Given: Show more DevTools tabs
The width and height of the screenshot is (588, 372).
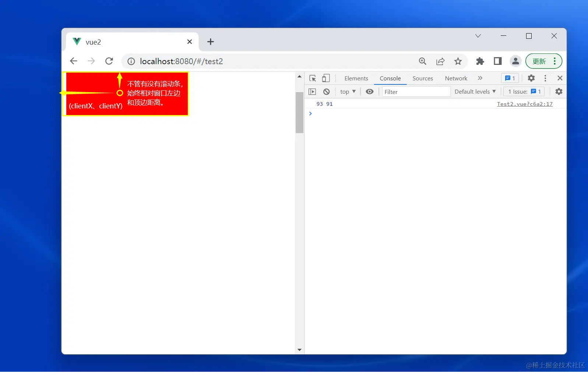Looking at the screenshot, I should click(x=480, y=78).
